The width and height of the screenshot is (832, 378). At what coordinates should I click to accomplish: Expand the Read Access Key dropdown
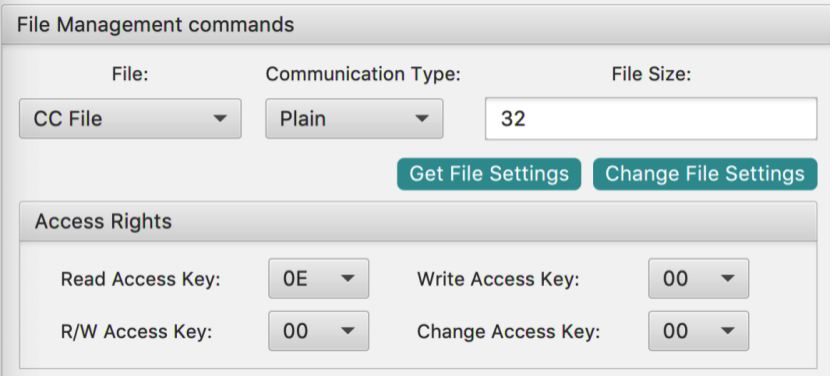pyautogui.click(x=318, y=279)
